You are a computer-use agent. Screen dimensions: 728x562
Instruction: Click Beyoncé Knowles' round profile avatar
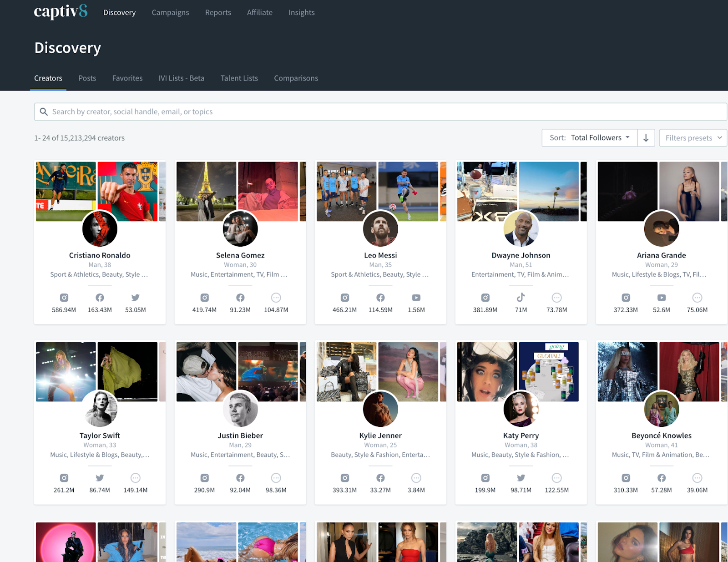tap(662, 409)
